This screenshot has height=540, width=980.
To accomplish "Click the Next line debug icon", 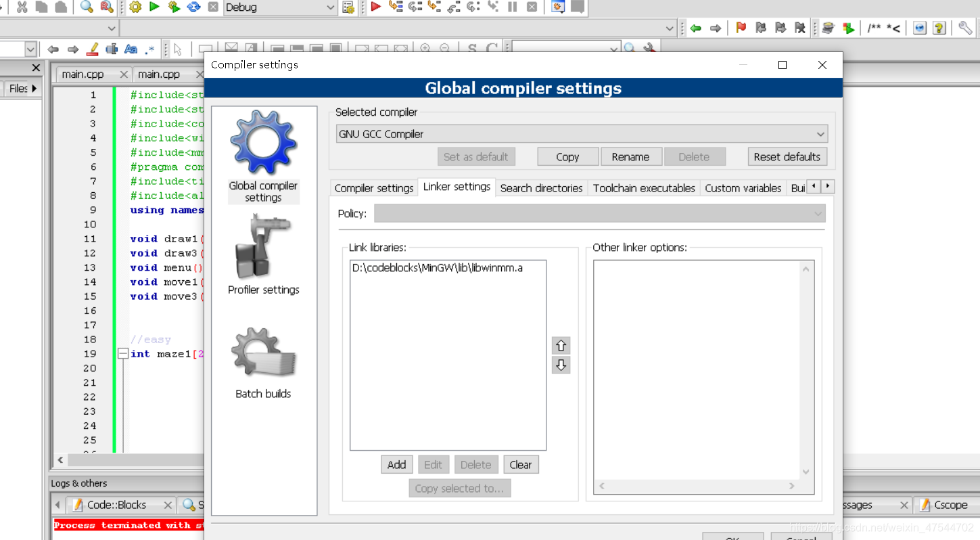I will (x=415, y=7).
